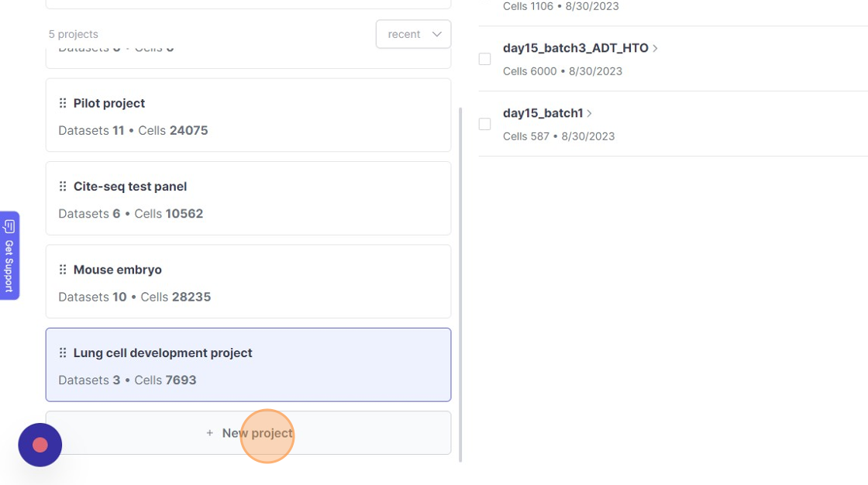Screen dimensions: 868x485
Task: Click drag handle icon on Pilot project
Action: coord(63,103)
